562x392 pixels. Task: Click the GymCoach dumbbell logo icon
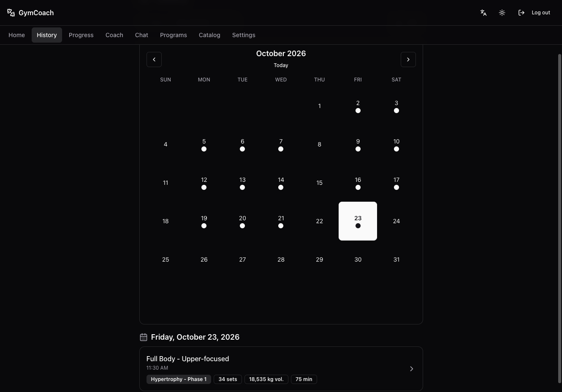[x=11, y=13]
